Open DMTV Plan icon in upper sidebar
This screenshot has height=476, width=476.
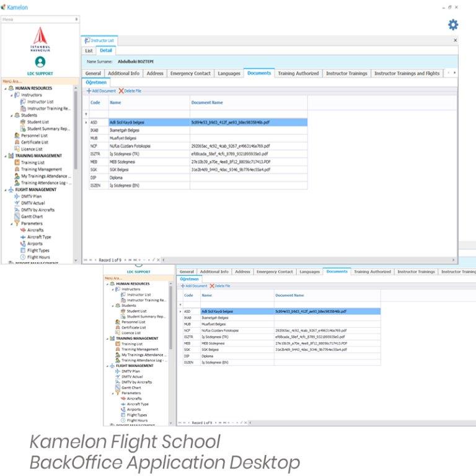pos(17,196)
